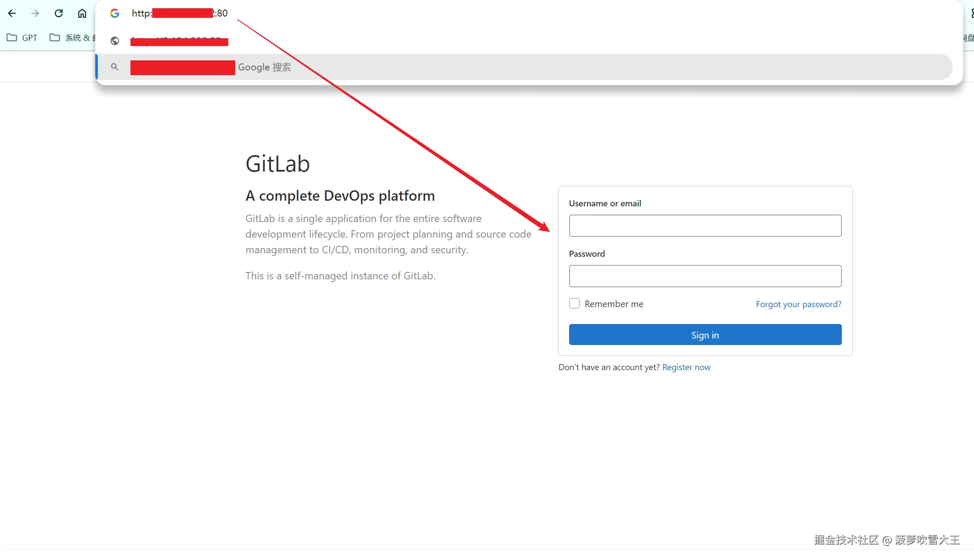Click the URL text ending in :80
This screenshot has width=974, height=560.
point(180,13)
